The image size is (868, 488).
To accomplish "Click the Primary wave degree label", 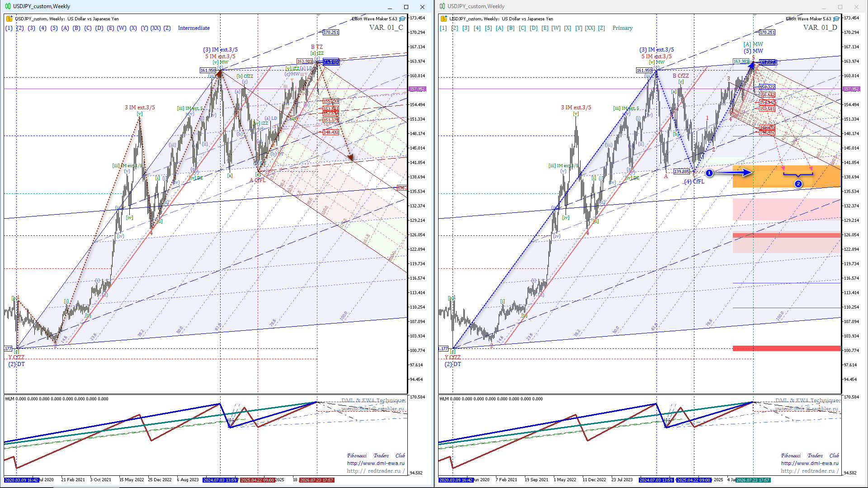I will point(623,28).
